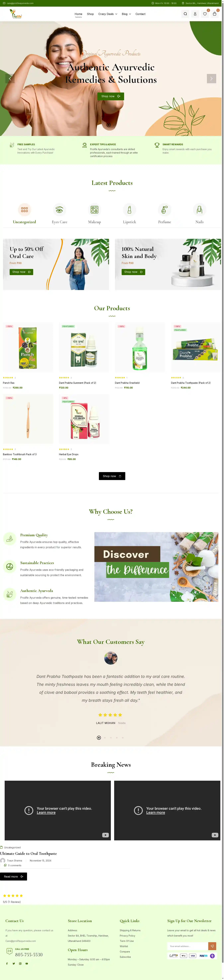The width and height of the screenshot is (224, 980).
Task: Open the wishlist heart icon
Action: coord(205,14)
